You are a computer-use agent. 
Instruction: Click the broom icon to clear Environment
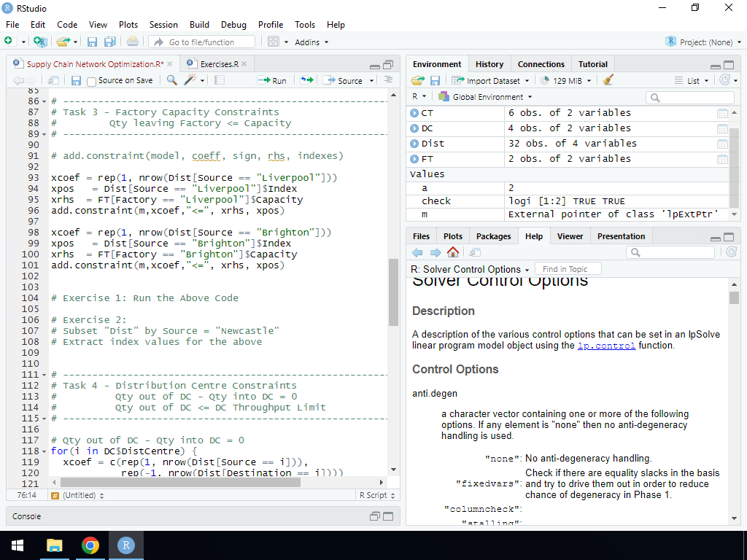[x=608, y=80]
